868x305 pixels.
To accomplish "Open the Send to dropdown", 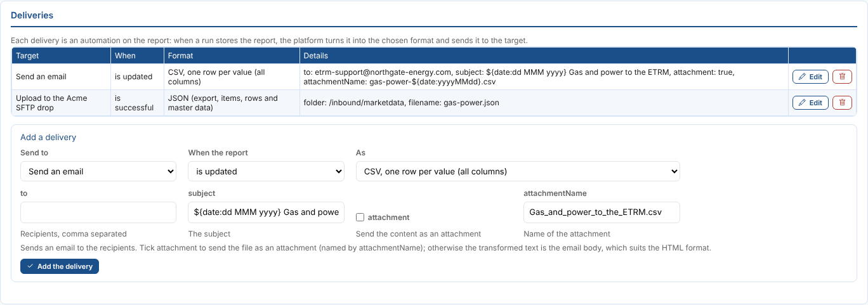I will coord(98,171).
